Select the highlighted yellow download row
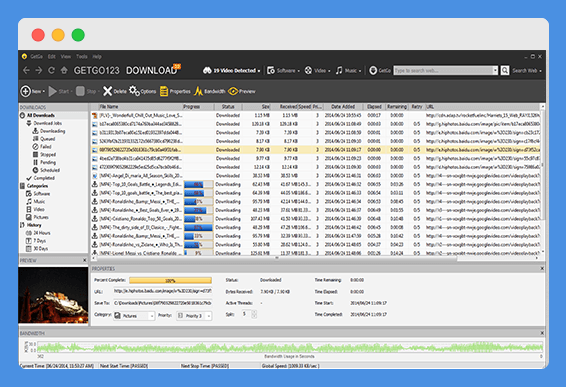566x387 pixels. [316, 150]
